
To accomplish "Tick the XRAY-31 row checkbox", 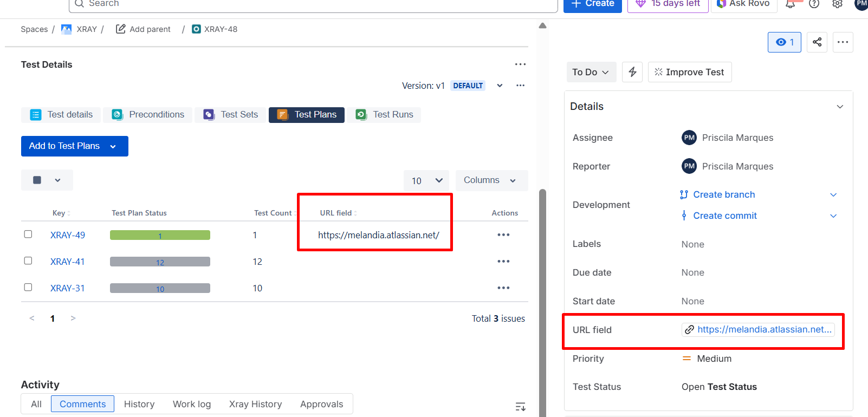I will (28, 288).
